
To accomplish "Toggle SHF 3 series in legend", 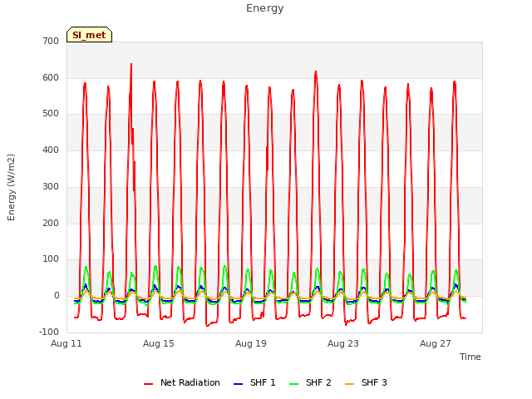I will click(x=366, y=382).
